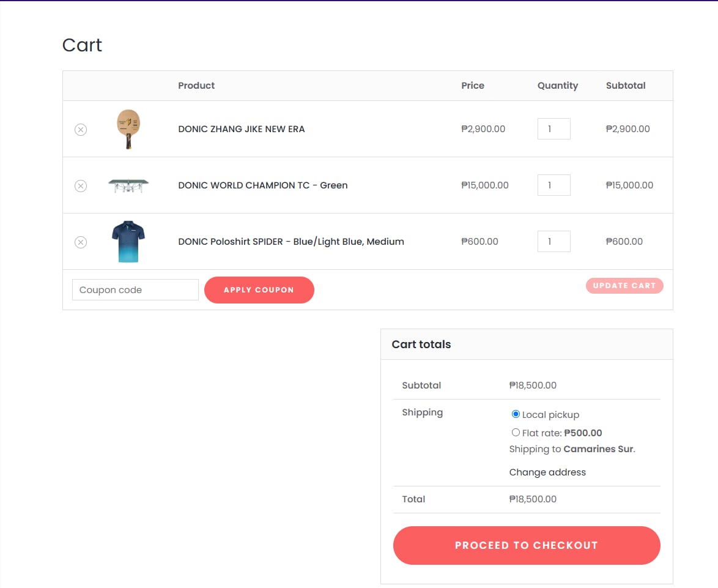Remove DONIC WORLD CHAMPION TC from cart

pos(80,185)
